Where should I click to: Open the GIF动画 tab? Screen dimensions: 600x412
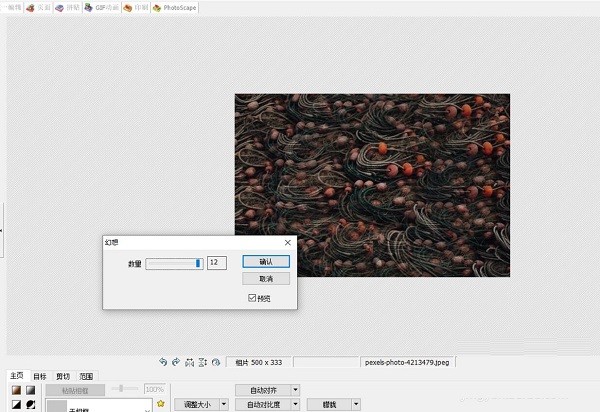coord(102,8)
